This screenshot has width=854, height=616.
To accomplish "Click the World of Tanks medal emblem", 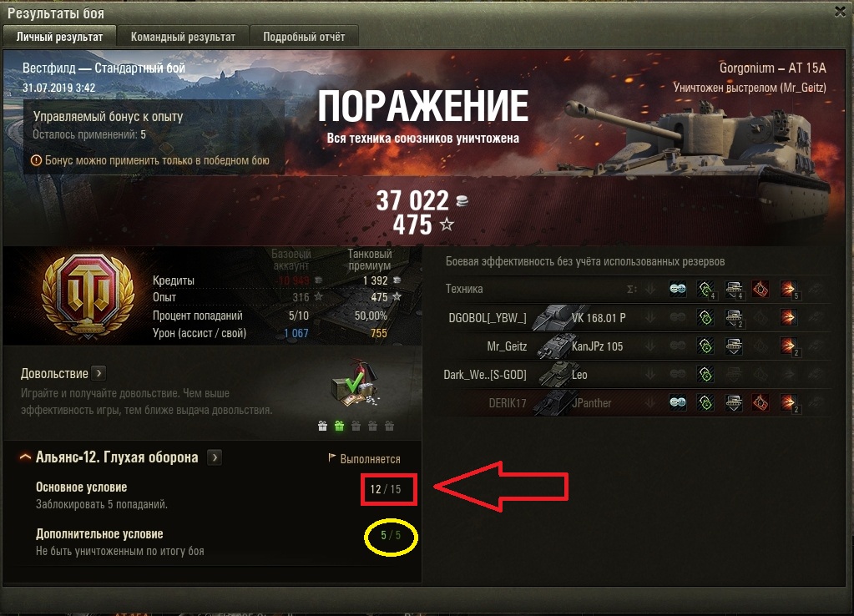I will click(88, 295).
